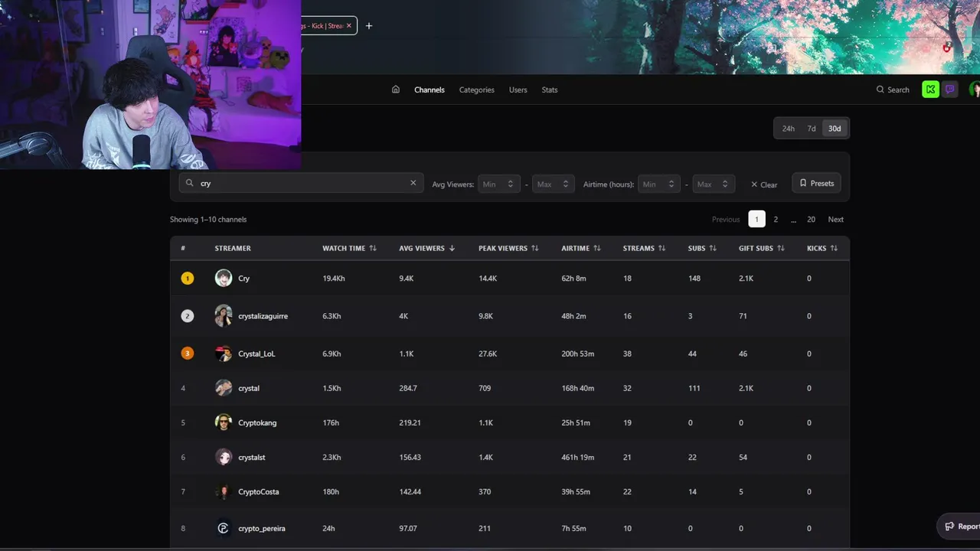Viewport: 980px width, 551px height.
Task: Sort table by Airtime
Action: pos(580,248)
